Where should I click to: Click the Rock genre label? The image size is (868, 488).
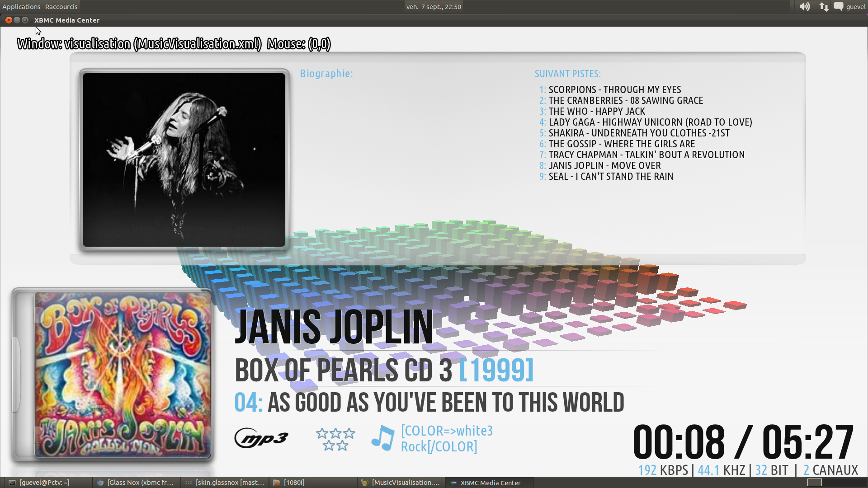pos(447,438)
